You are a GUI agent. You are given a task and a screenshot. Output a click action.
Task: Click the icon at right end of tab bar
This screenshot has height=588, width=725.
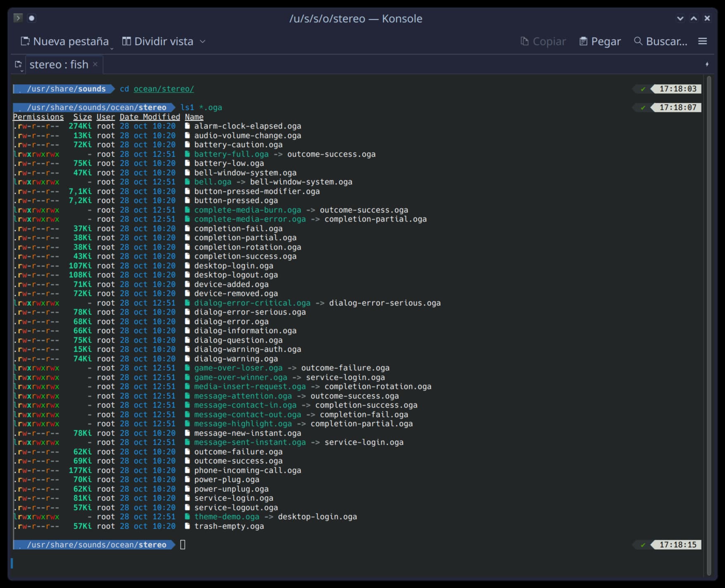(x=707, y=64)
